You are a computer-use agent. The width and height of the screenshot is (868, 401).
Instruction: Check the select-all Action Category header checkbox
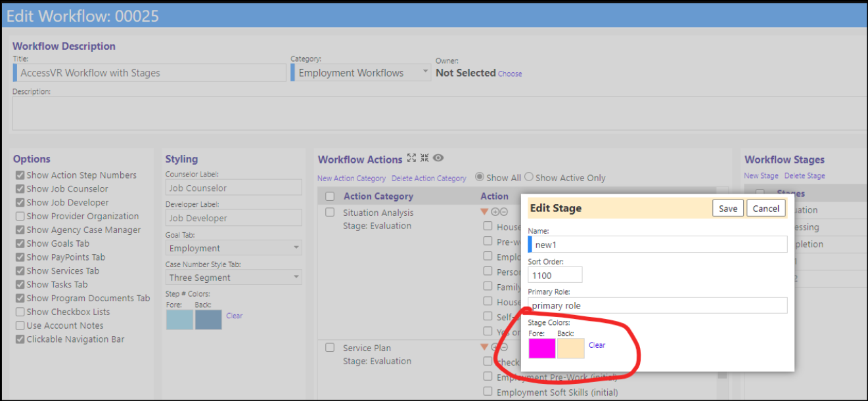tap(330, 196)
